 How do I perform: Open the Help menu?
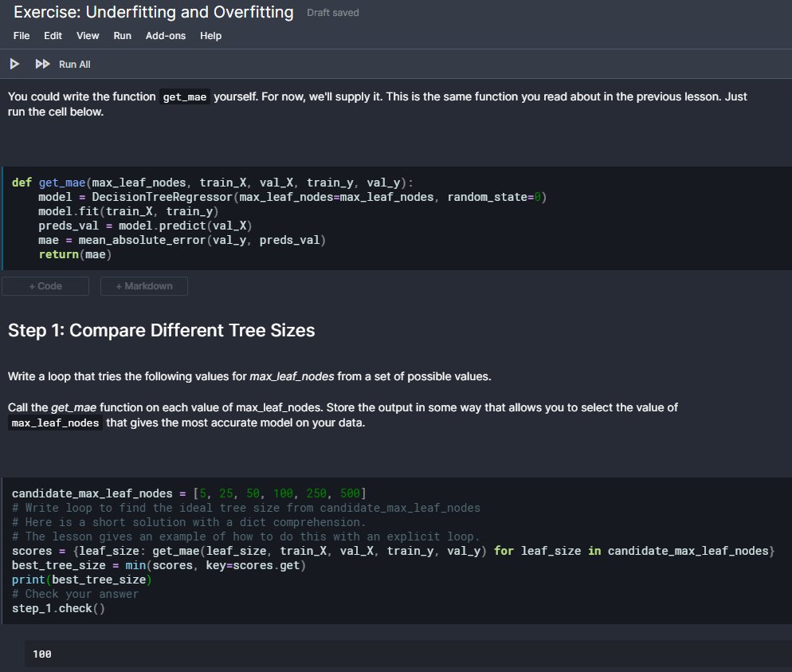click(x=210, y=36)
